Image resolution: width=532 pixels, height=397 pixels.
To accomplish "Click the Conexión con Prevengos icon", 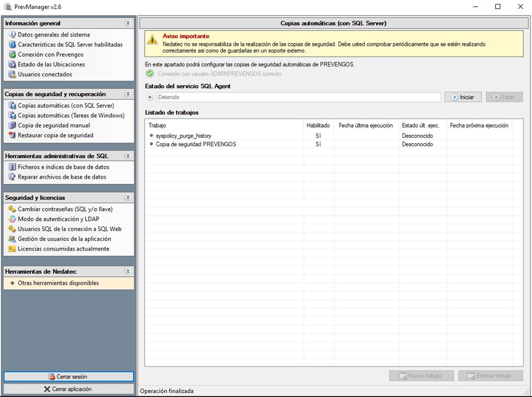I will point(12,54).
